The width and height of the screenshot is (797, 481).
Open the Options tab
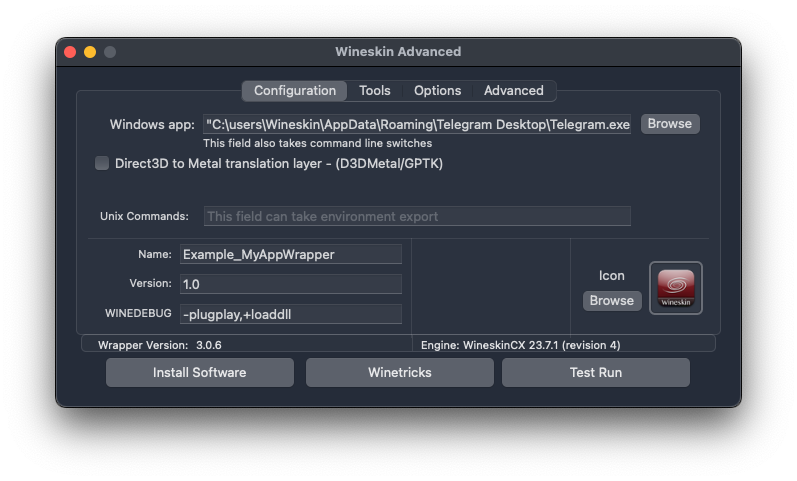click(x=437, y=91)
